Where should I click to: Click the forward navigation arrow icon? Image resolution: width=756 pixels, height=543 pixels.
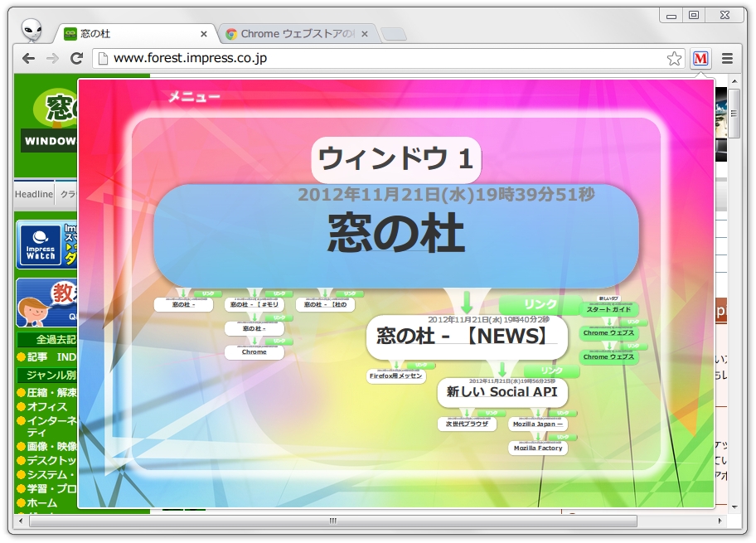click(51, 58)
